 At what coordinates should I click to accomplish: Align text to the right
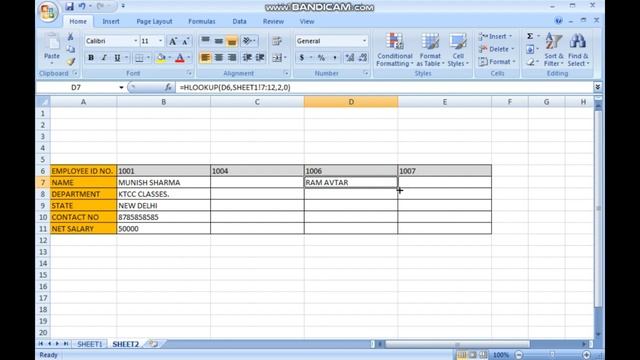pyautogui.click(x=232, y=58)
